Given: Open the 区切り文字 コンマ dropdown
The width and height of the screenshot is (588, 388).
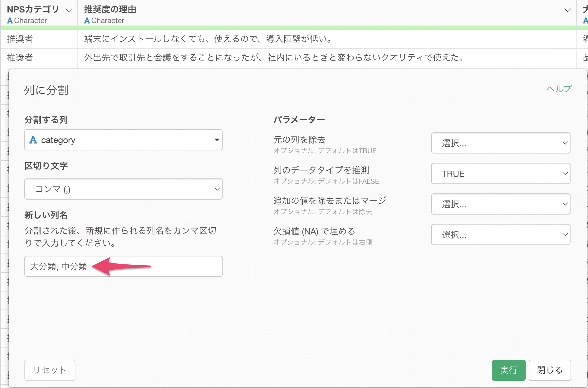Looking at the screenshot, I should tap(123, 189).
